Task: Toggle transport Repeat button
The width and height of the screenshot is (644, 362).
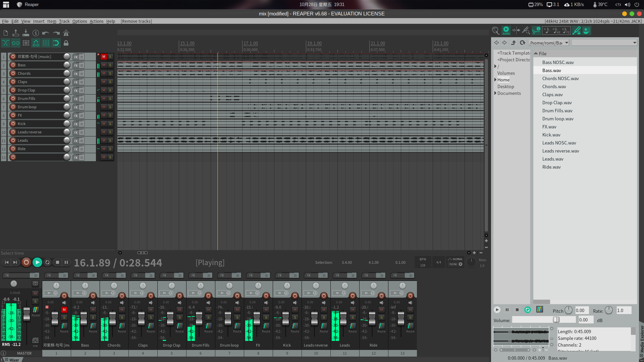Action: (x=48, y=262)
